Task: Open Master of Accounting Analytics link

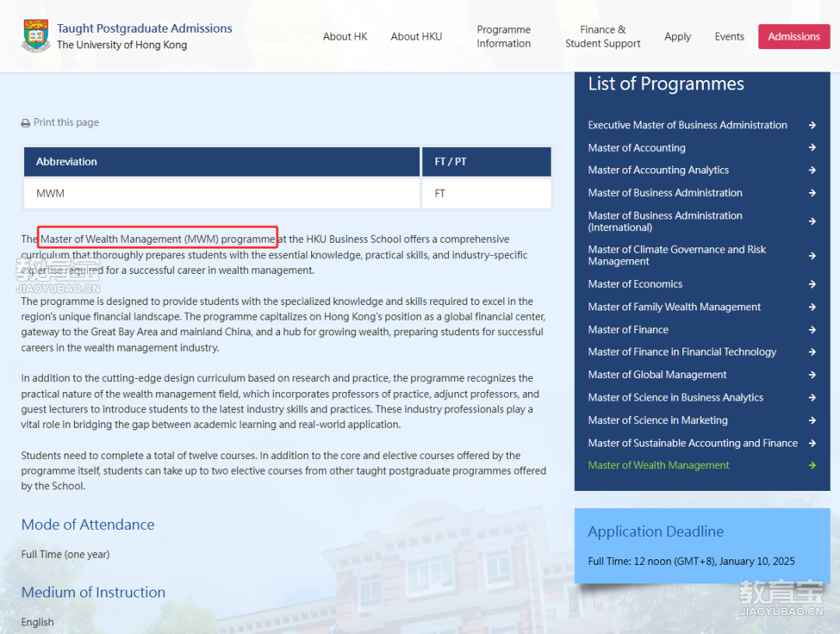Action: (659, 170)
